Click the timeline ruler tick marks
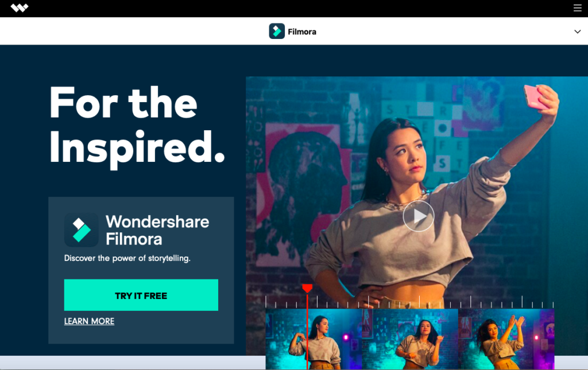Viewport: 588px width, 370px height. (x=409, y=302)
